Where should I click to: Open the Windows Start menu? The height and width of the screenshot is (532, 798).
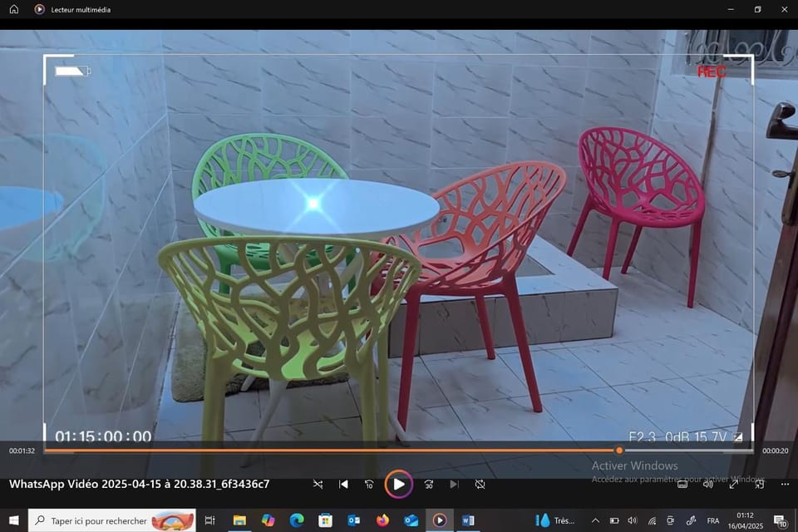click(14, 520)
